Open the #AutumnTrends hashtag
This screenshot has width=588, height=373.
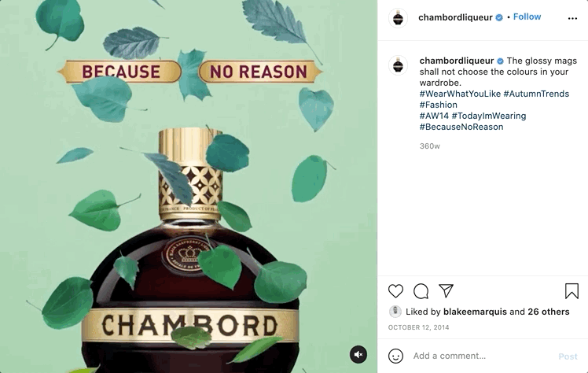click(536, 94)
